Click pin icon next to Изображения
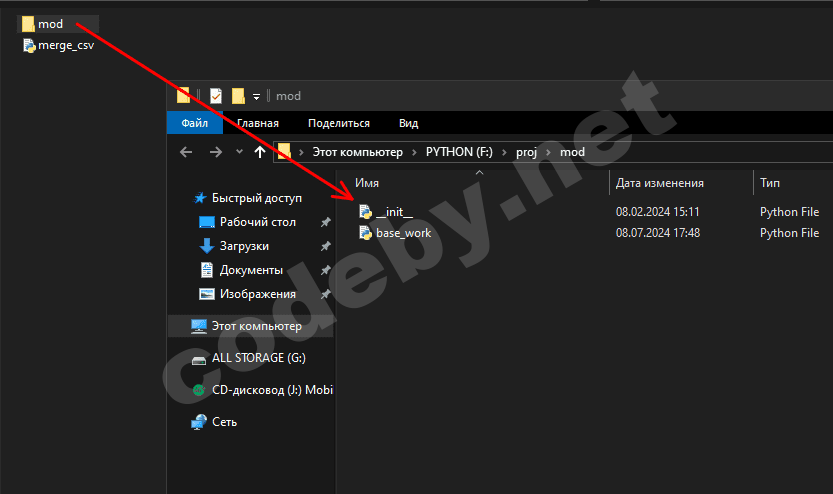The height and width of the screenshot is (494, 833). coord(326,294)
